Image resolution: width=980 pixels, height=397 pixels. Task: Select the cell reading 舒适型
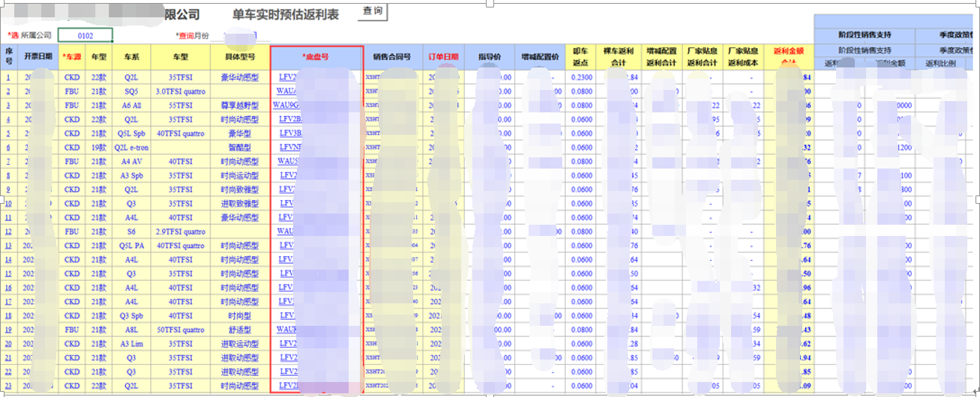240,330
